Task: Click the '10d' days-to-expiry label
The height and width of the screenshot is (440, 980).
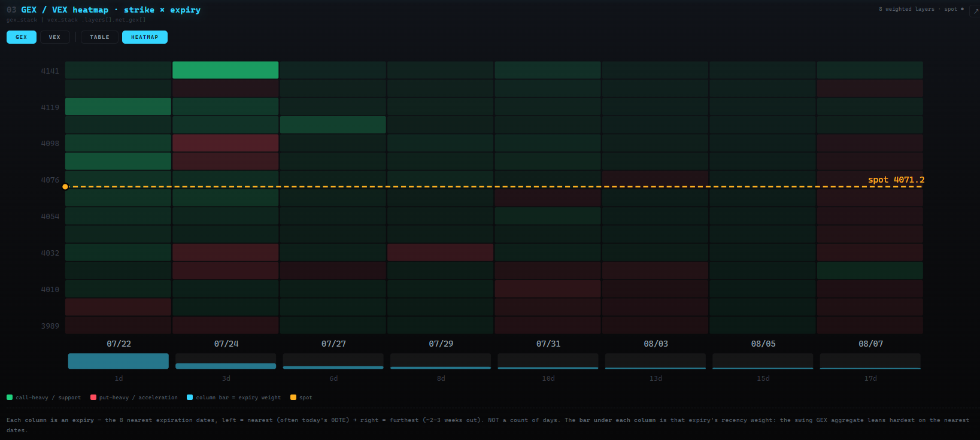Action: pos(548,378)
